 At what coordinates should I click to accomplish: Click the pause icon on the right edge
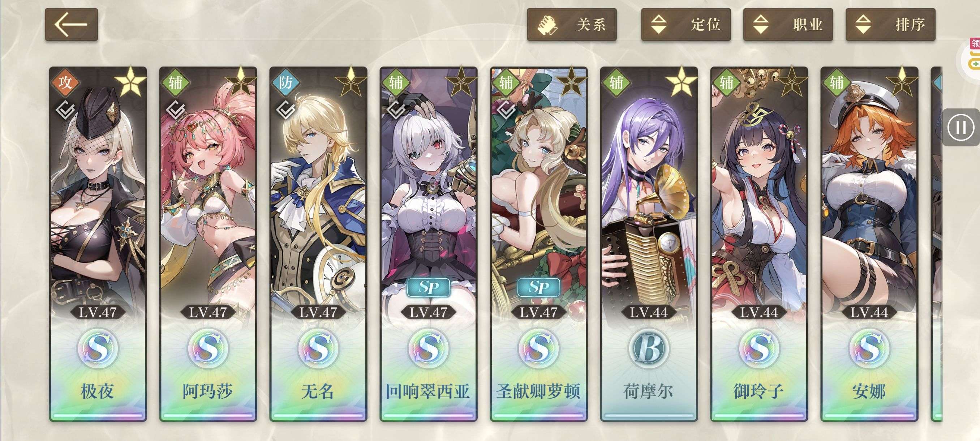click(961, 128)
